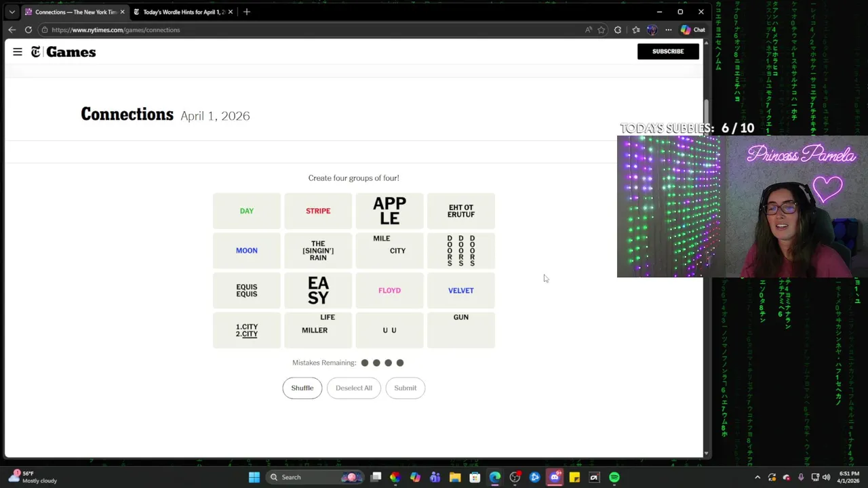This screenshot has width=868, height=488.
Task: Open Sticky Notes from the taskbar
Action: [574, 477]
